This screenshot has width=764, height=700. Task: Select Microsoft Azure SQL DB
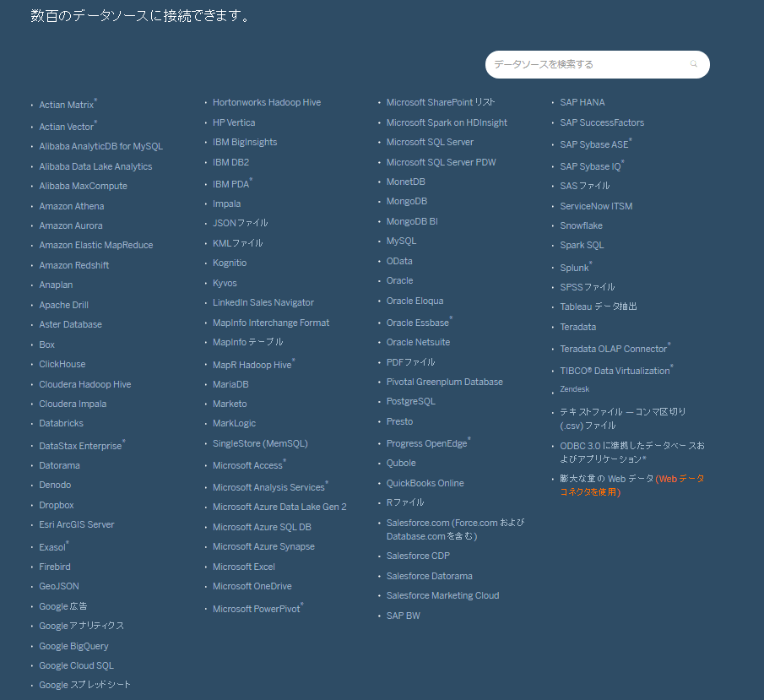[x=262, y=527]
